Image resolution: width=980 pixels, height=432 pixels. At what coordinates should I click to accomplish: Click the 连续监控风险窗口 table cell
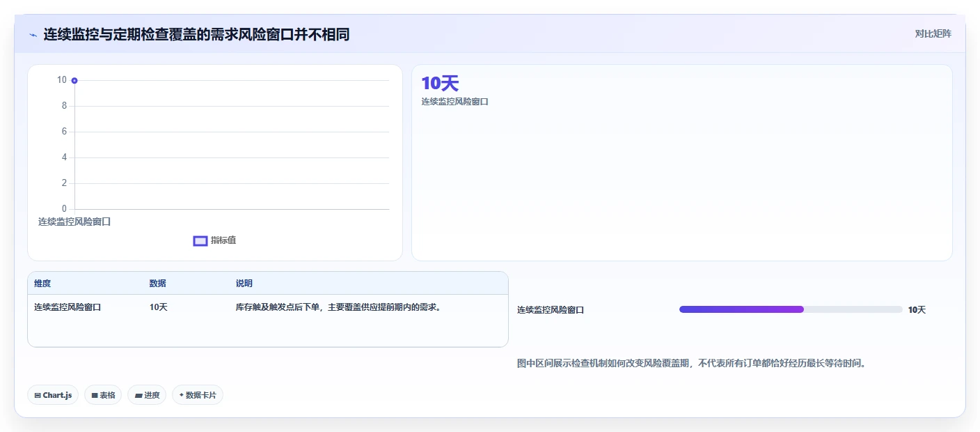point(68,307)
